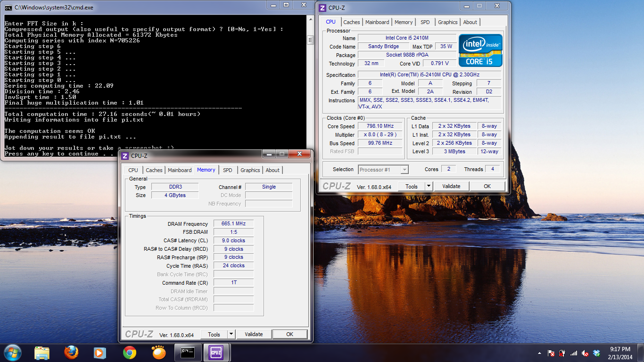This screenshot has height=362, width=644.
Task: Click the Channel # field Single
Action: click(269, 187)
